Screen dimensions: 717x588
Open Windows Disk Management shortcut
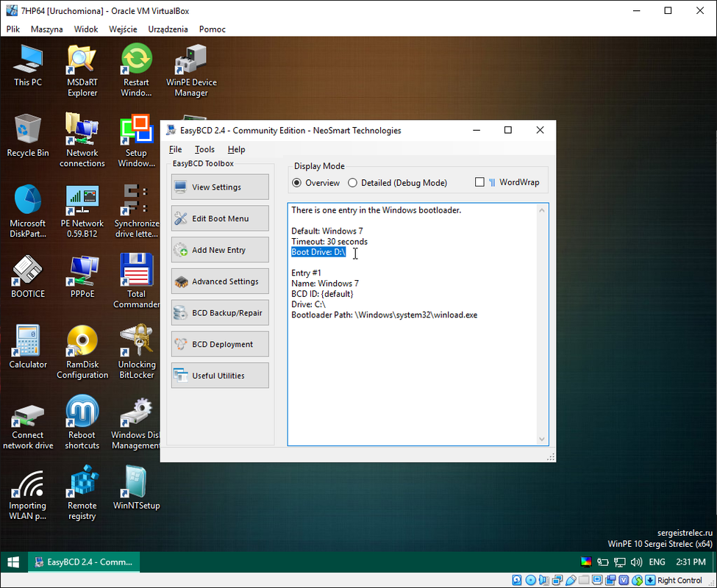[x=136, y=423]
